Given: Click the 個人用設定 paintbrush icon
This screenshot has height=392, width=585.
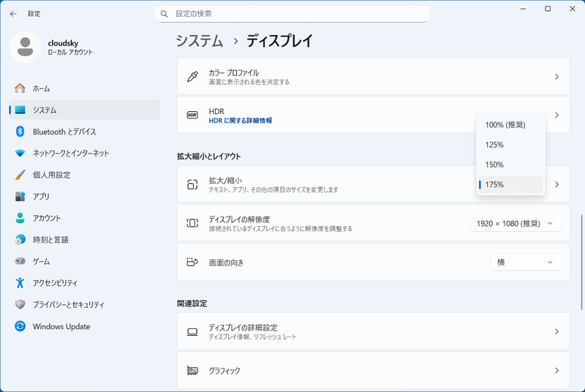Looking at the screenshot, I should click(20, 175).
